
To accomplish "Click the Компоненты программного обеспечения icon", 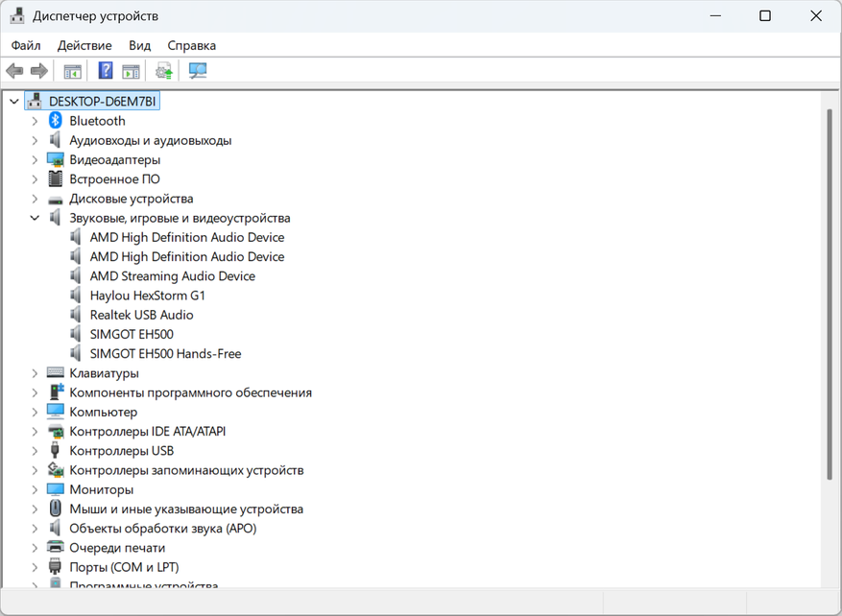I will [57, 391].
